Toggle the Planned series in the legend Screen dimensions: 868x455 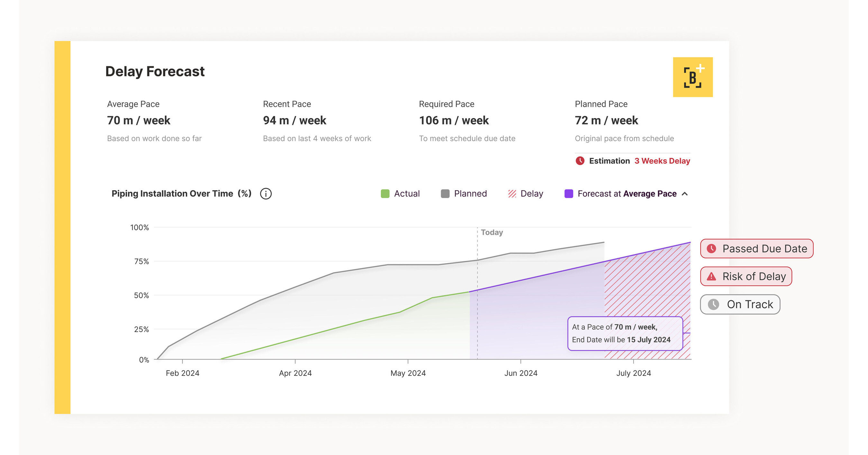(470, 193)
